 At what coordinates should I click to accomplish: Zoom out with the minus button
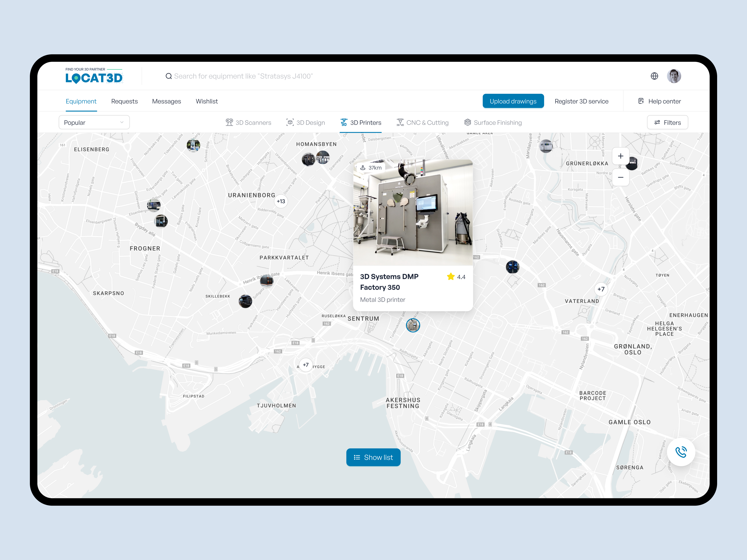pos(620,177)
